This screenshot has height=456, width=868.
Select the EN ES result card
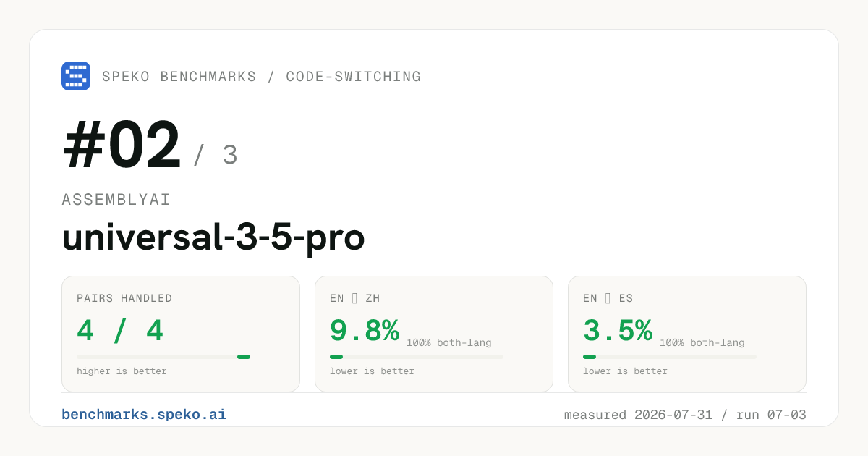687,334
